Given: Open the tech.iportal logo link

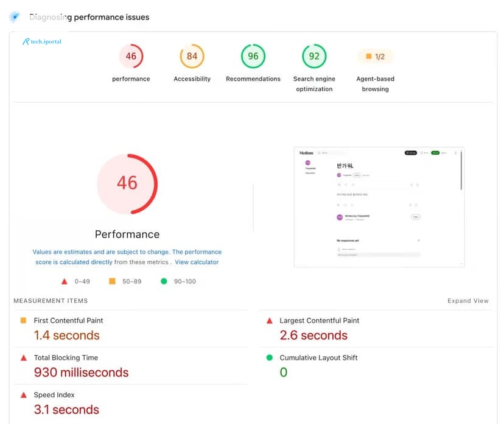Looking at the screenshot, I should 42,41.
